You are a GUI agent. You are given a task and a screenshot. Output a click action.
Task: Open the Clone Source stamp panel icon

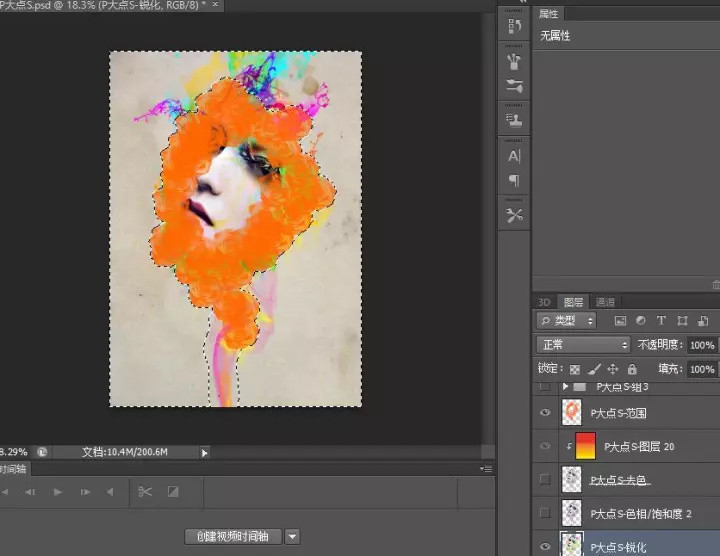coord(514,121)
